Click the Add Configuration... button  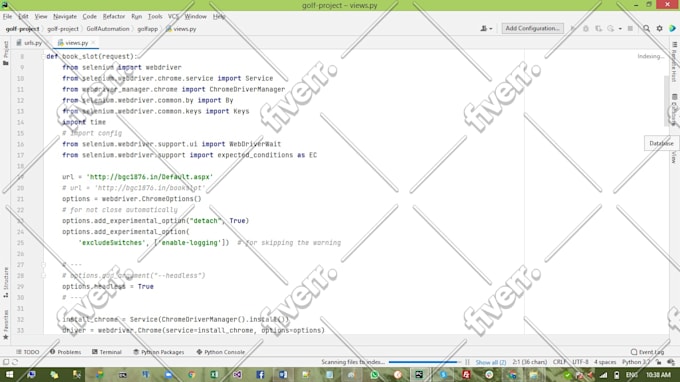[533, 28]
